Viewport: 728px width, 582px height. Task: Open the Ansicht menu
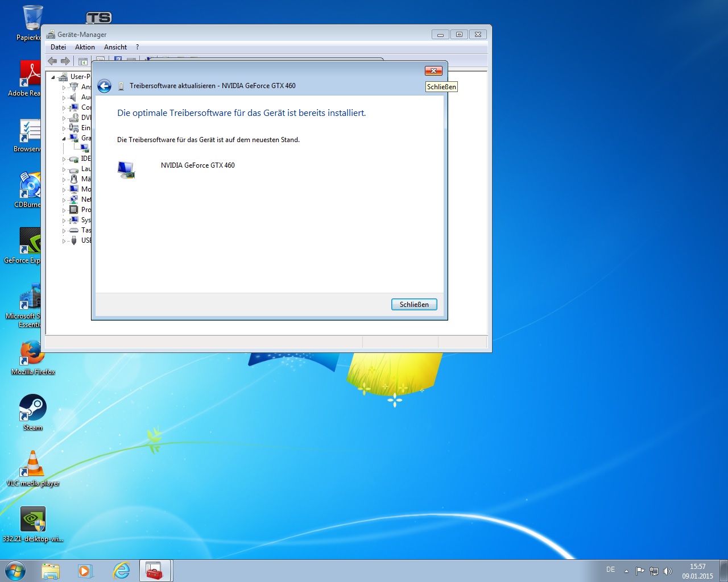[x=115, y=47]
